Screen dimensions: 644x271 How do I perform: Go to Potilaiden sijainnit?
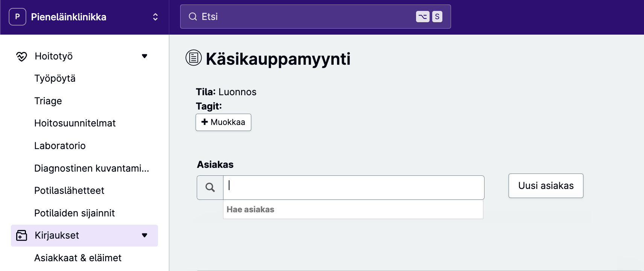[74, 213]
